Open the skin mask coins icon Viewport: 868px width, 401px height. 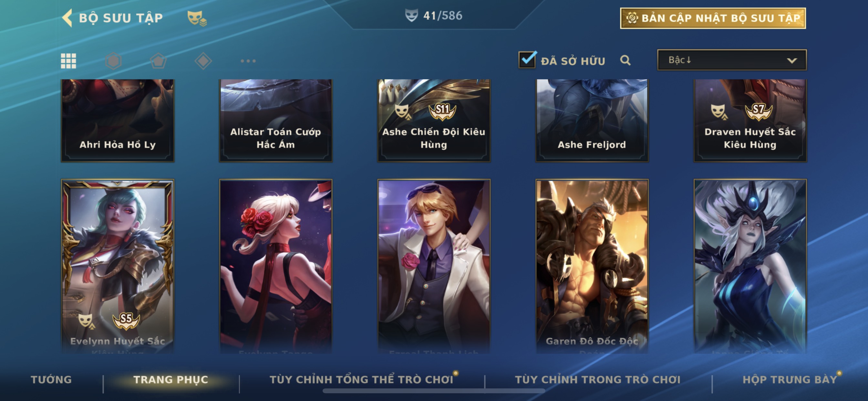coord(197,18)
